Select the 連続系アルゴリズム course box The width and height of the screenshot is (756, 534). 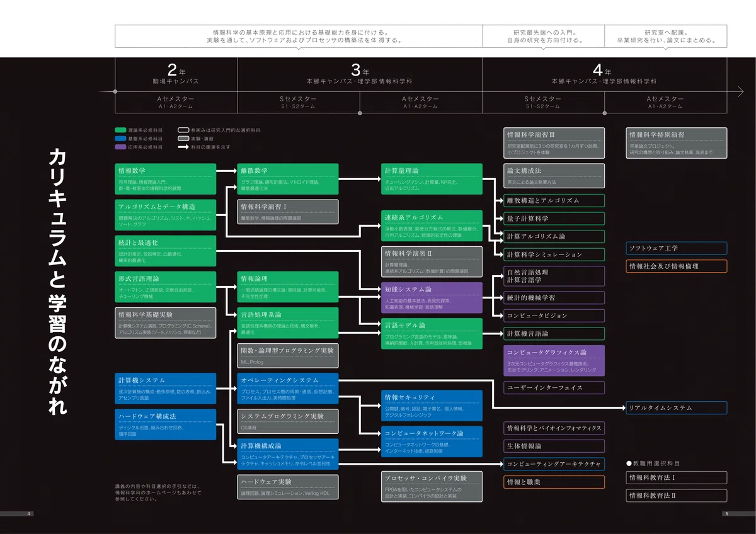tap(432, 225)
